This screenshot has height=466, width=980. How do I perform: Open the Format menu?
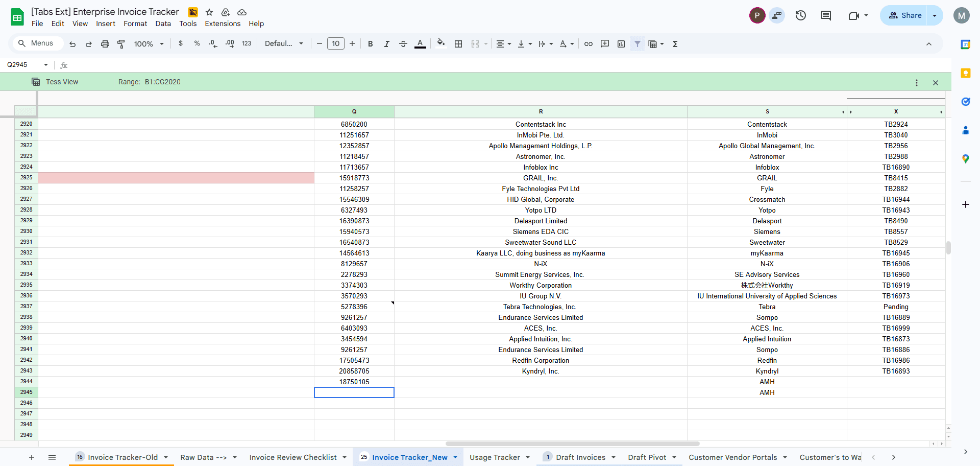(x=135, y=24)
